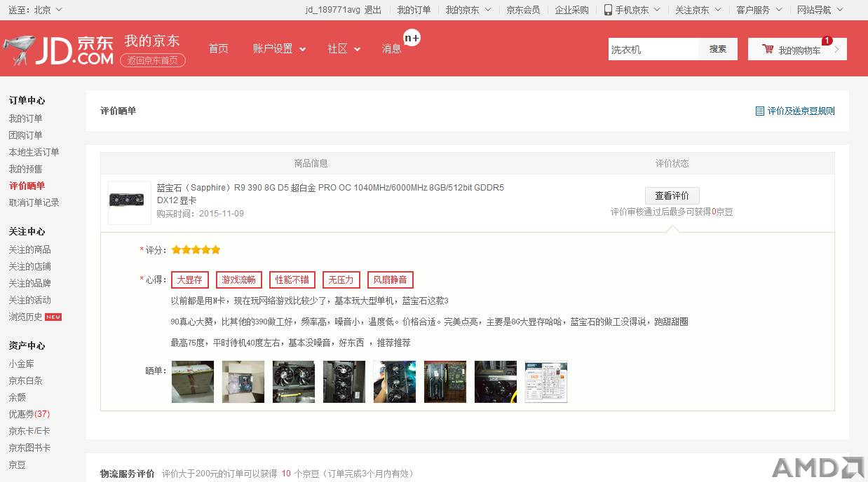
Task: Open 京东卡/E卡 in sidebar
Action: pos(29,431)
